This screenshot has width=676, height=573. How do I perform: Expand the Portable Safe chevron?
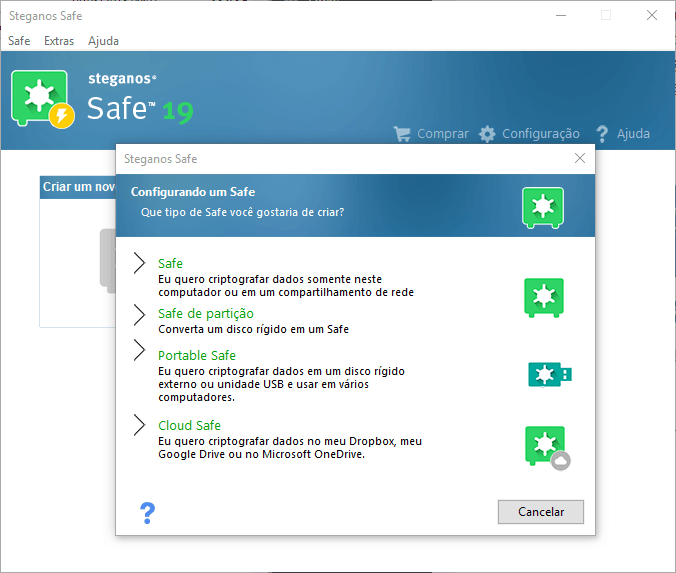pyautogui.click(x=139, y=350)
